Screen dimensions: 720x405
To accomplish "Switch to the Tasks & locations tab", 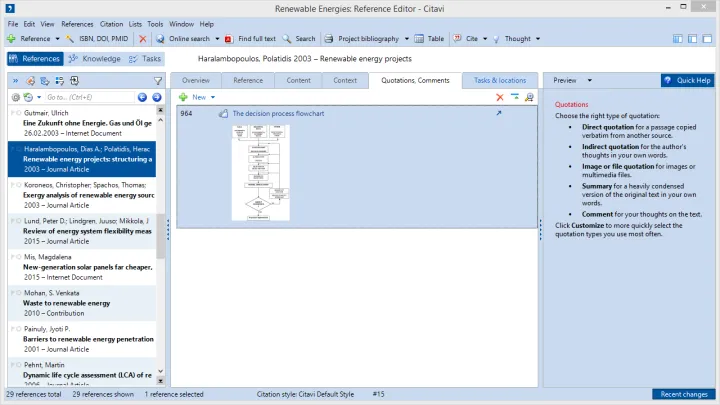I will (499, 80).
